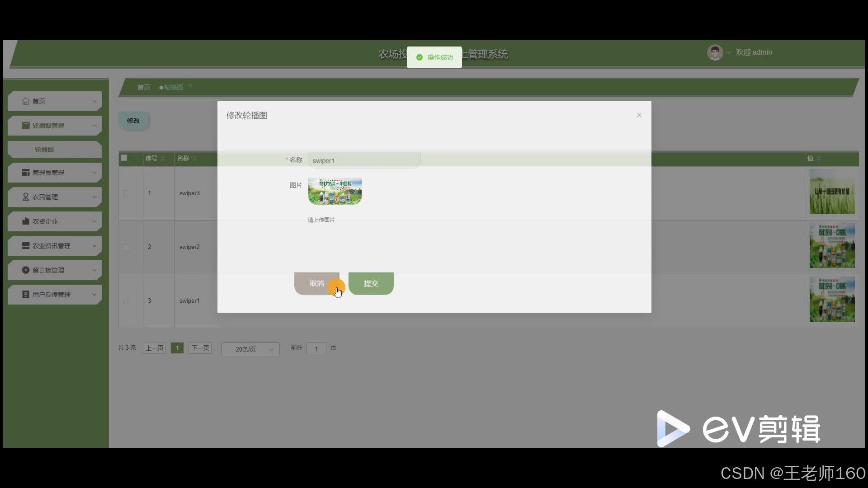
Task: Click the 用户反馈管理 sidebar icon
Action: 26,295
